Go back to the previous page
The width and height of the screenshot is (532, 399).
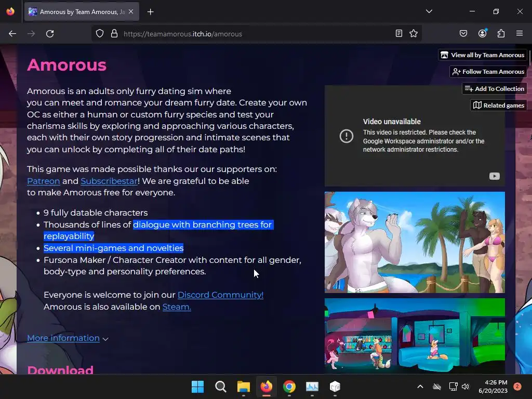pyautogui.click(x=12, y=34)
